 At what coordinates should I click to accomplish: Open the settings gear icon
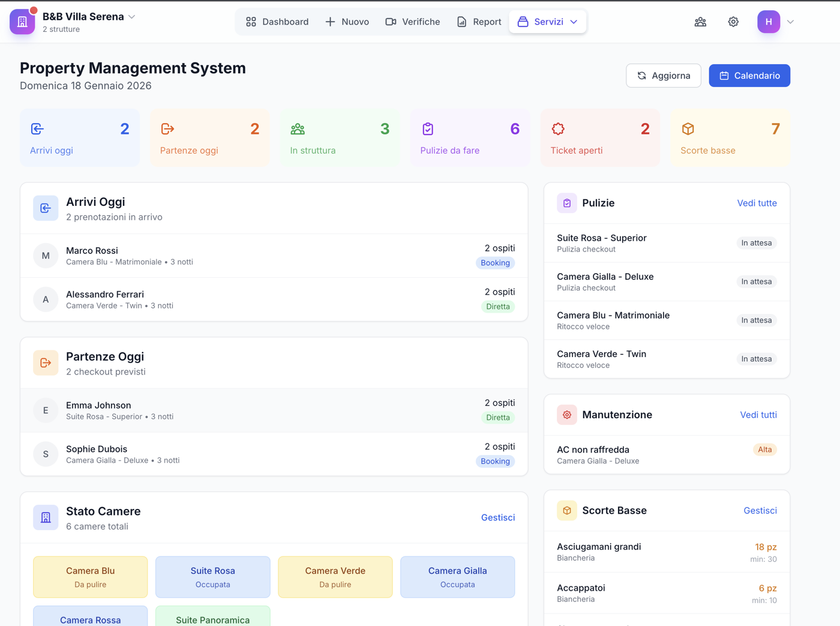[733, 22]
